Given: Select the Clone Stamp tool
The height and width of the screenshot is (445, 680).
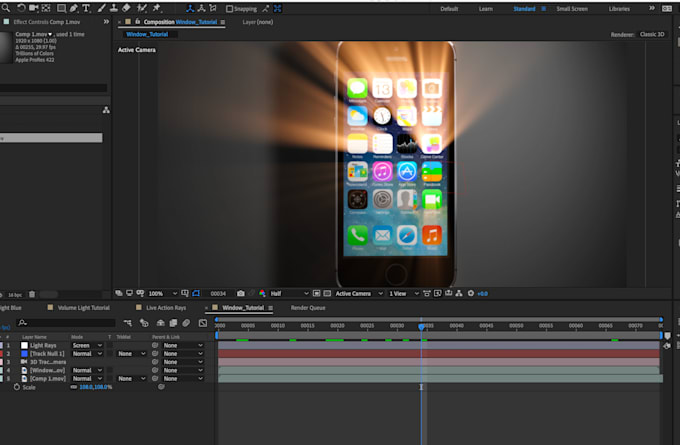Looking at the screenshot, I should (114, 8).
